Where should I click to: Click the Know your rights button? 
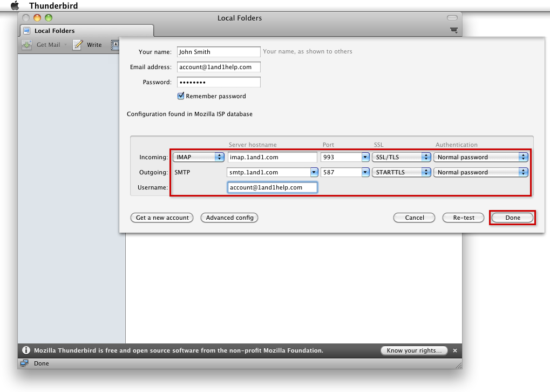[414, 350]
